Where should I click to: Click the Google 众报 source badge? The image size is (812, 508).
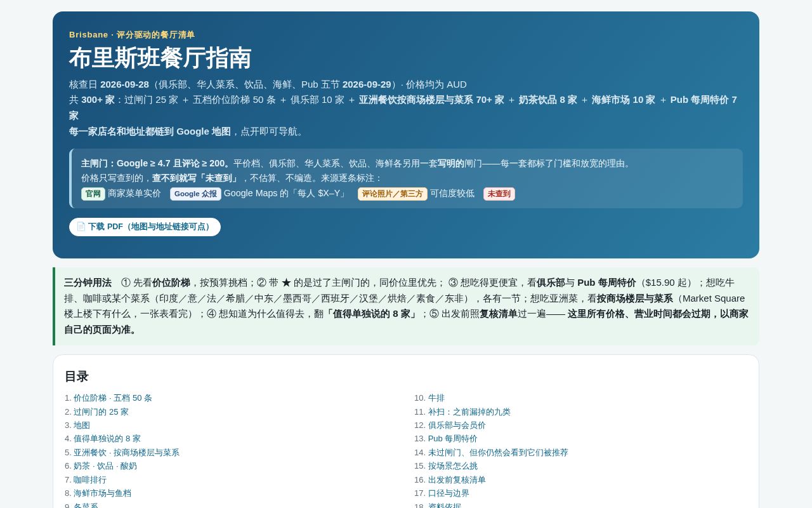195,194
